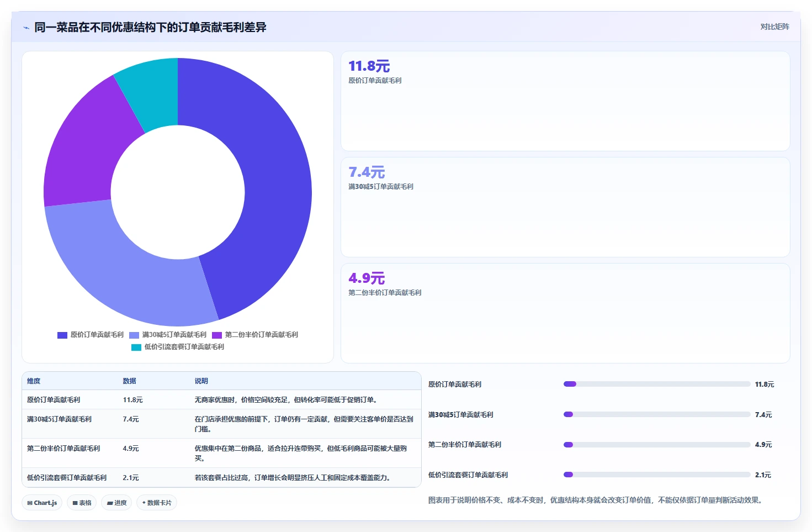
Task: Click the 进度 tag chip
Action: tap(116, 503)
